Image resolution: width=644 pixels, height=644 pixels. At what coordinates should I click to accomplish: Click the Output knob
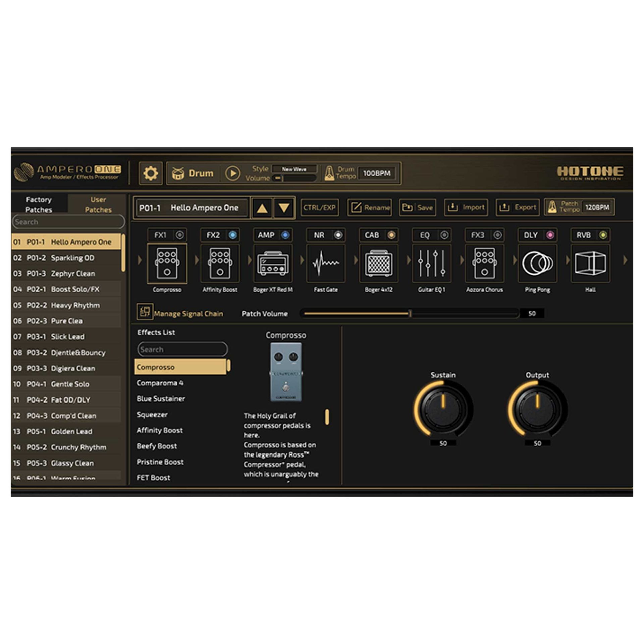(x=537, y=409)
